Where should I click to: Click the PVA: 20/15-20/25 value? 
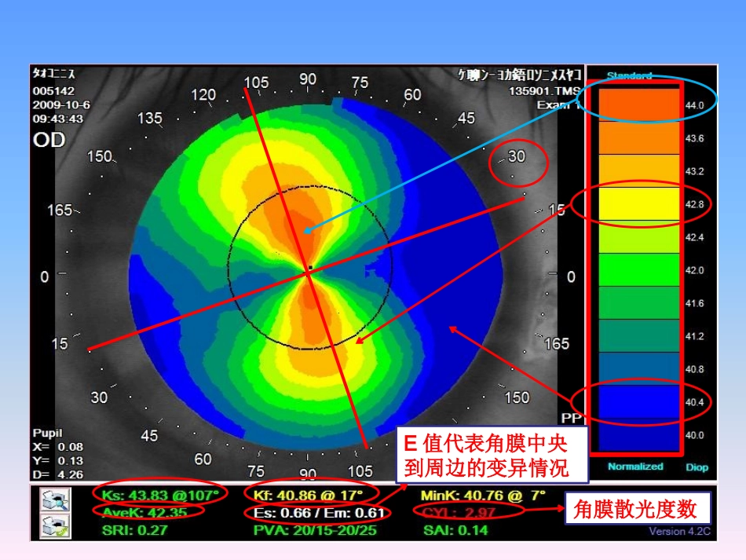tap(315, 530)
